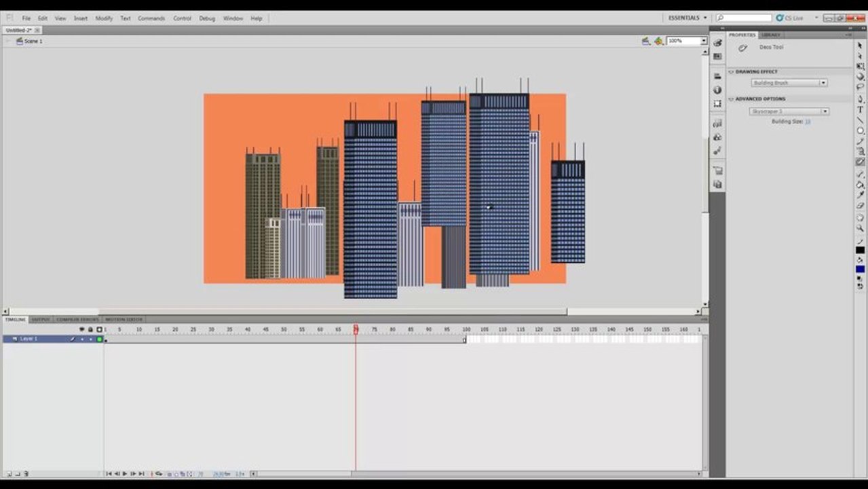Viewport: 868px width, 489px height.
Task: Open the Modify menu
Action: [104, 18]
